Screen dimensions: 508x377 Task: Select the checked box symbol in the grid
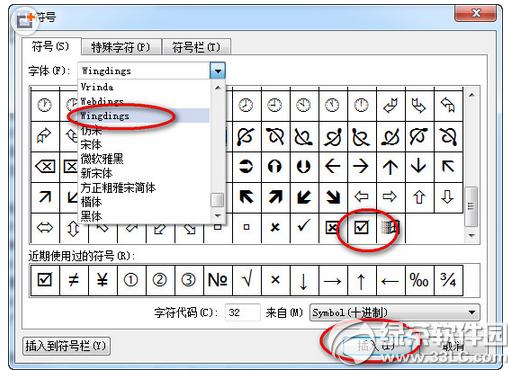click(362, 228)
